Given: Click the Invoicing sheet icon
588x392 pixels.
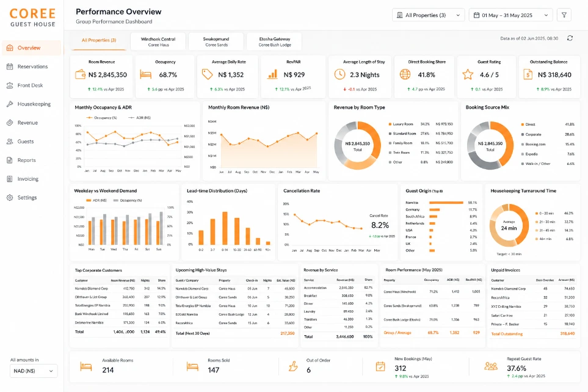Looking at the screenshot, I should tap(10, 179).
